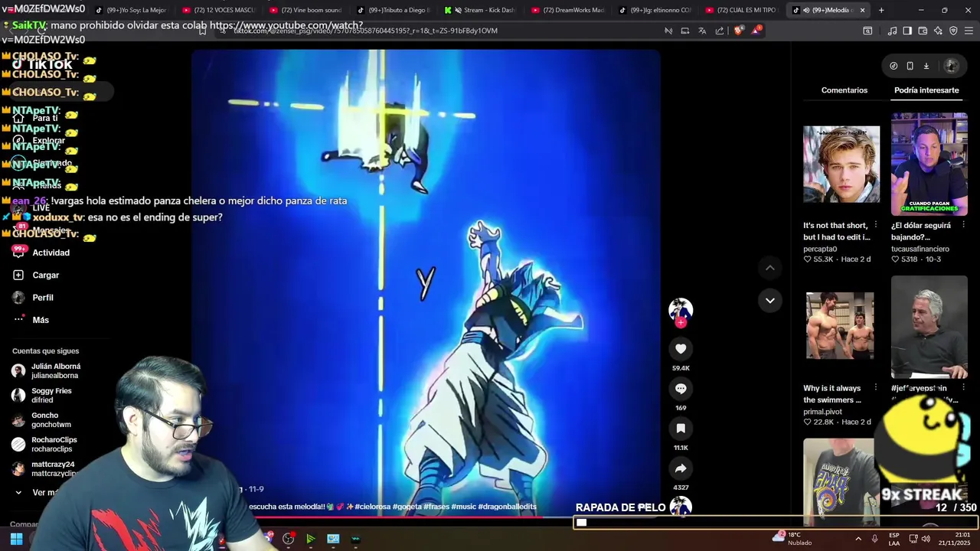Show hidden system tray icons chevron

point(858,539)
